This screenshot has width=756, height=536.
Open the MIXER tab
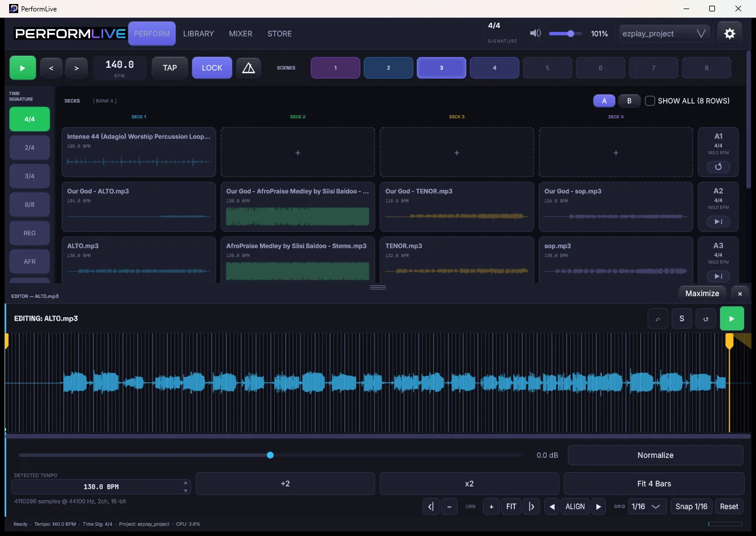point(241,34)
